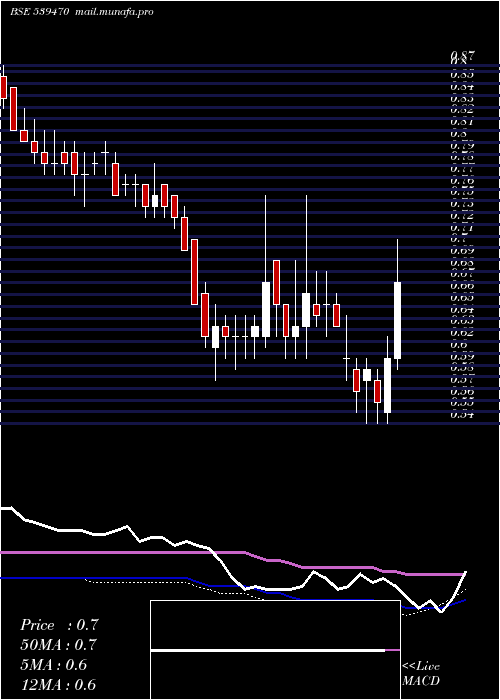Click the 0.54 bottom price axis label
500x700 pixels.
(462, 415)
